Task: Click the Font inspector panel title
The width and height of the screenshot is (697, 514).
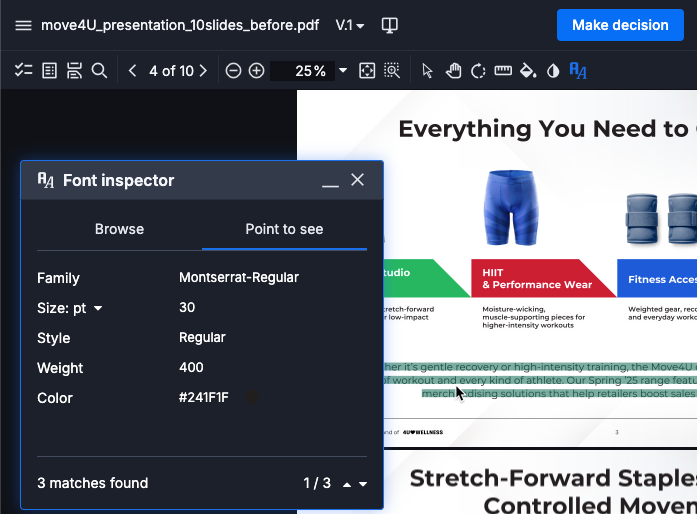Action: pos(118,181)
